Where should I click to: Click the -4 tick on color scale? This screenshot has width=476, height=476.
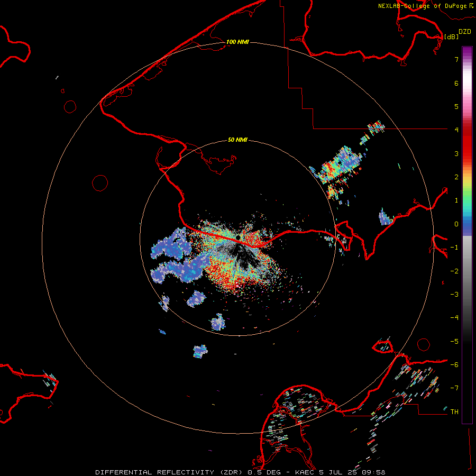454,318
